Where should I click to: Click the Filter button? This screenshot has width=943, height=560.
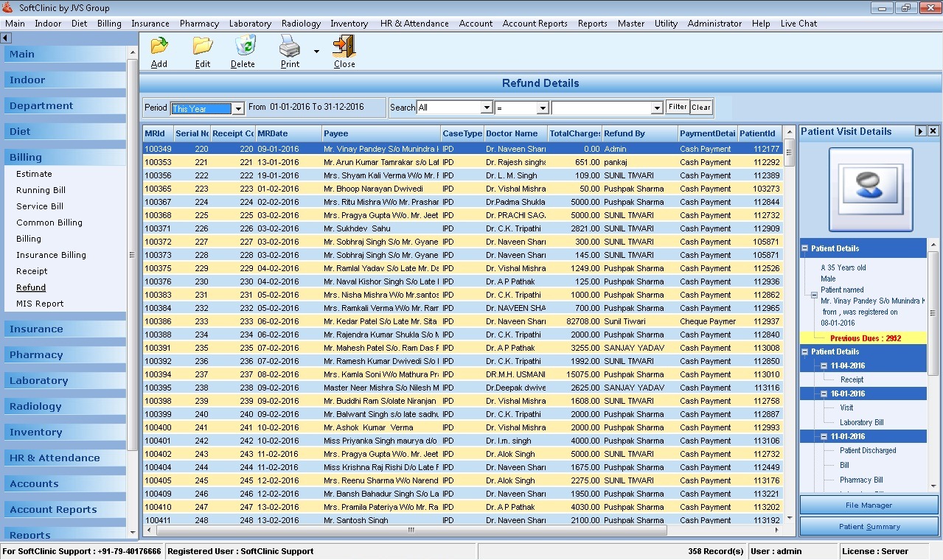click(678, 107)
